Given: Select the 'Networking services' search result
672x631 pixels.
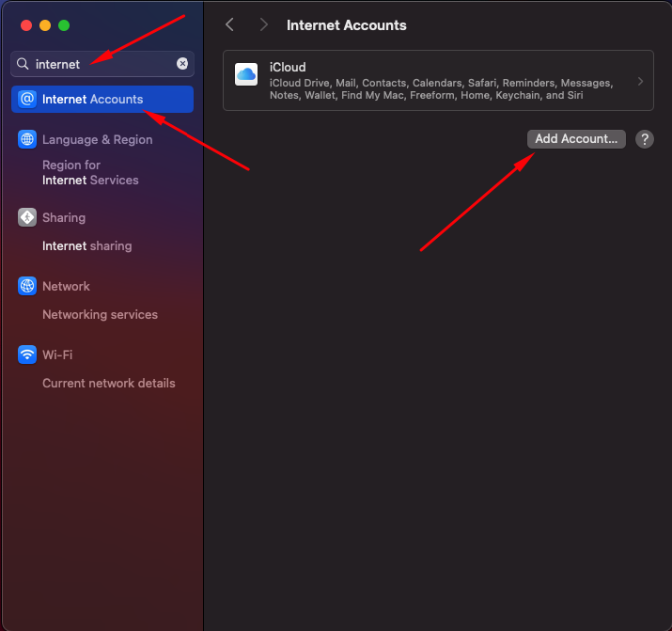Looking at the screenshot, I should 100,315.
